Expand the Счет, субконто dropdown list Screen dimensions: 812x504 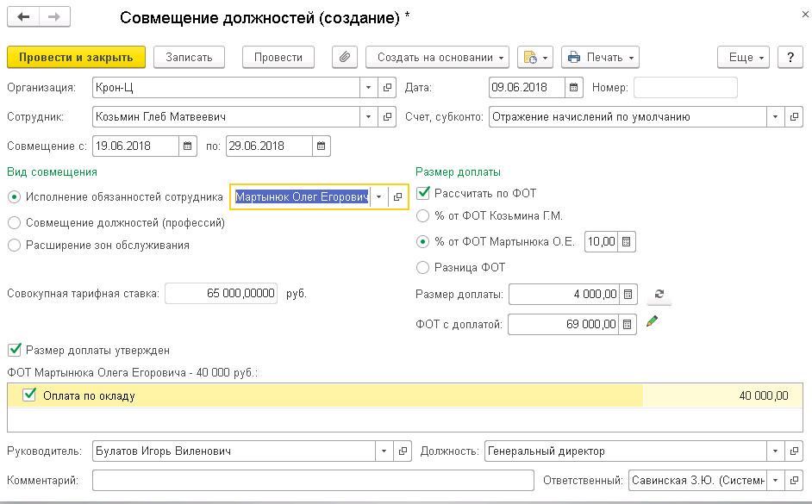(775, 117)
